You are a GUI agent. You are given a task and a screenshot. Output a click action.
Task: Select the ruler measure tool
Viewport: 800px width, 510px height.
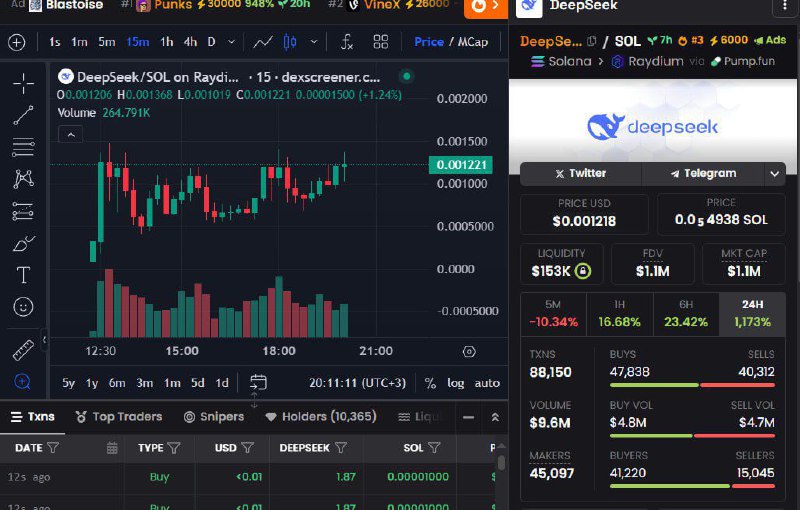click(23, 350)
